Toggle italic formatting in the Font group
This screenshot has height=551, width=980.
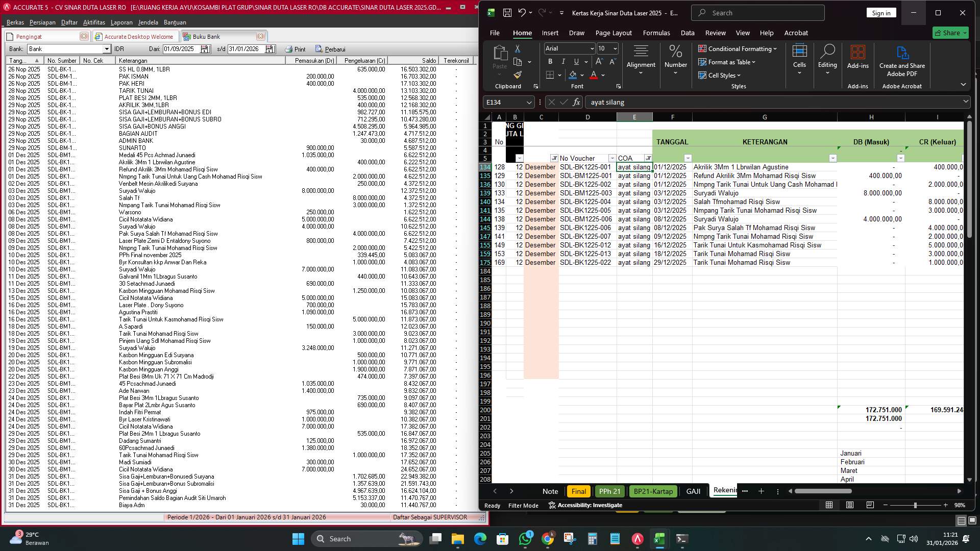click(x=563, y=61)
